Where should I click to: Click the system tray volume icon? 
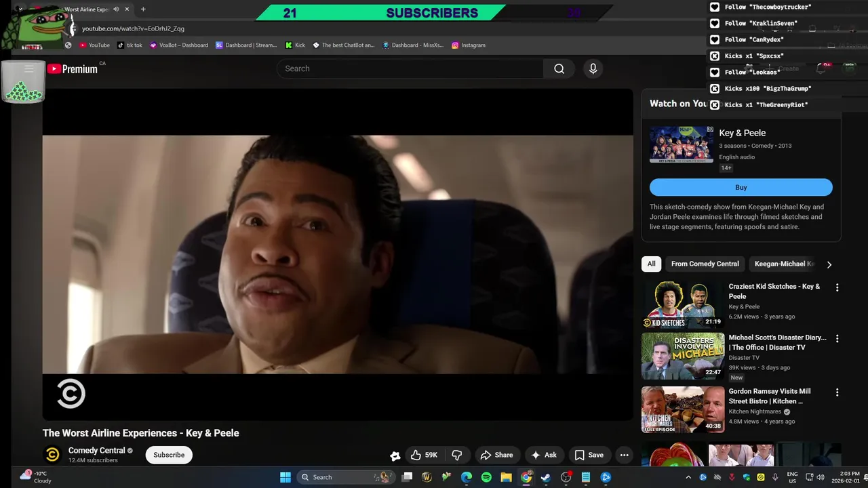[821, 477]
